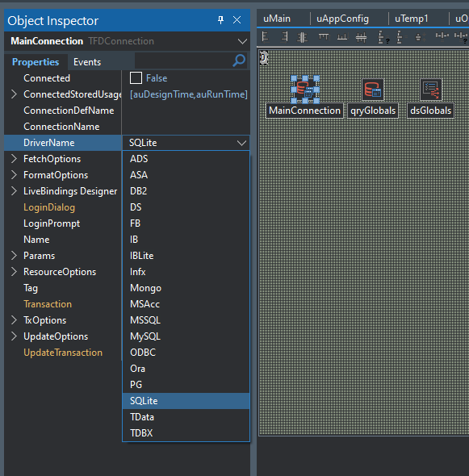Switch to the Events tab
The width and height of the screenshot is (469, 476).
click(87, 62)
